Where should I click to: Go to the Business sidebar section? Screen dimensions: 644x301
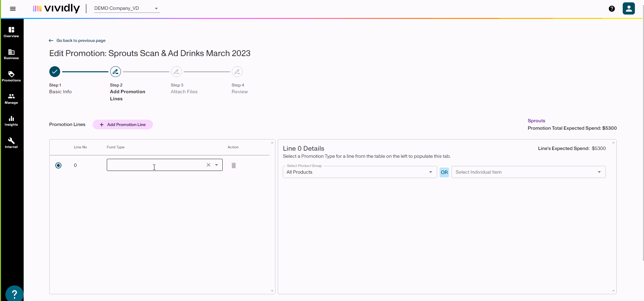11,54
